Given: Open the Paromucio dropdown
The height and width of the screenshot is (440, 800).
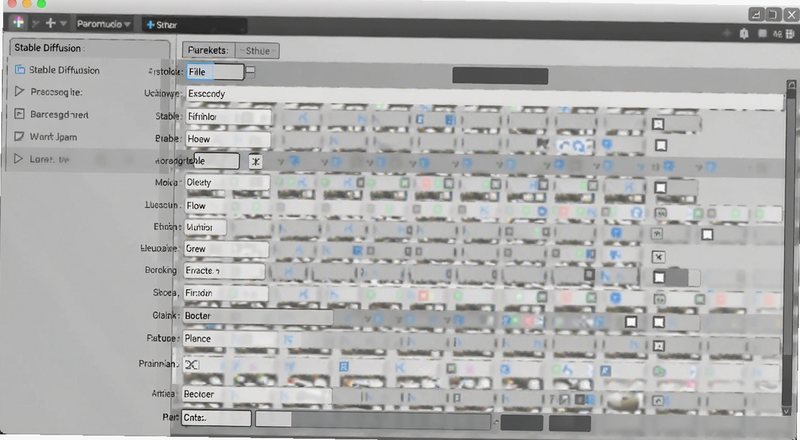Looking at the screenshot, I should [104, 23].
